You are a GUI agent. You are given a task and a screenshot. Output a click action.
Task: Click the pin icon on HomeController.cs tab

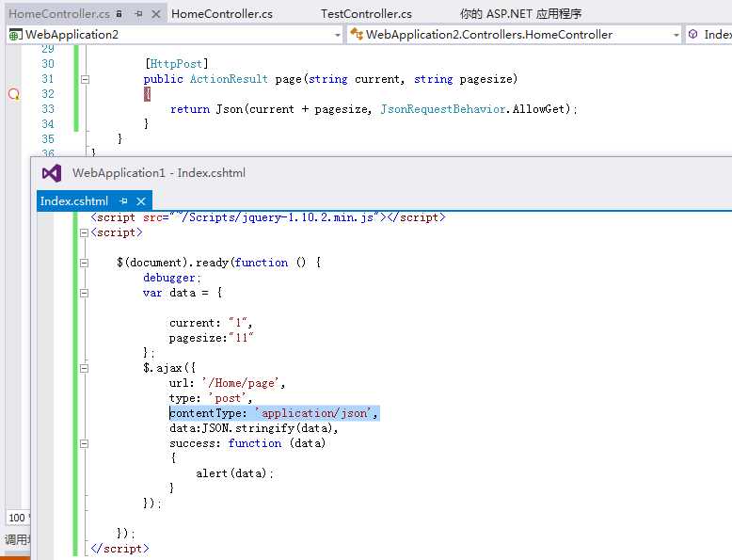(x=138, y=14)
